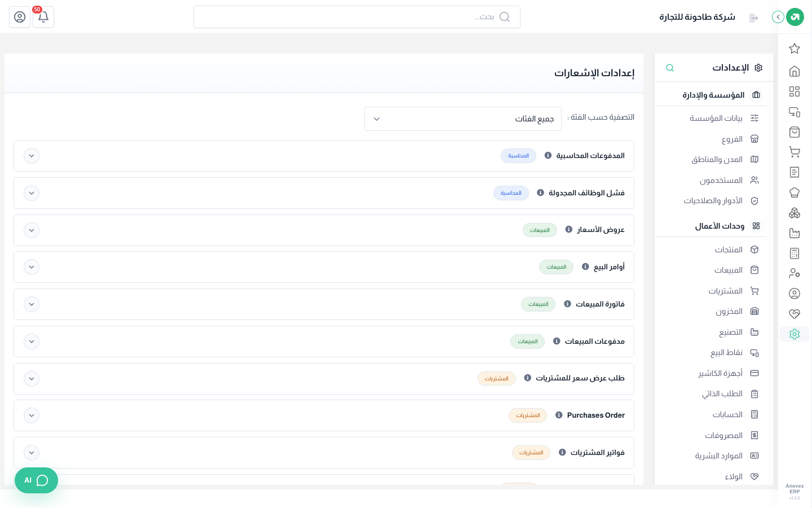Click the المشتريات tag on طلب عرض سعر للمشتريات
This screenshot has height=508, width=812.
[496, 379]
